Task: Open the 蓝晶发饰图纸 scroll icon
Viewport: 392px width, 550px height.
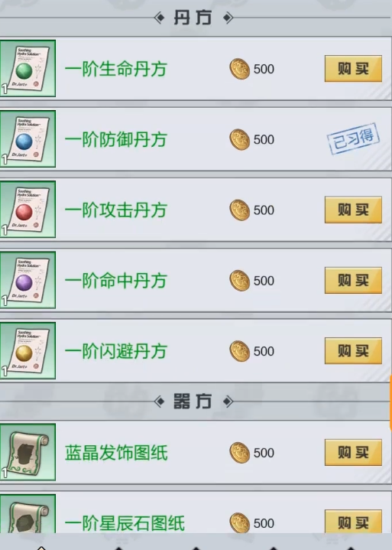Action: 28,452
